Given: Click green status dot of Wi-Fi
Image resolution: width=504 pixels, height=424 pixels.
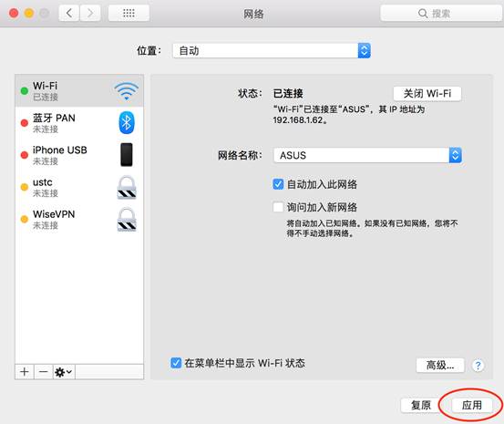Looking at the screenshot, I should pos(24,91).
